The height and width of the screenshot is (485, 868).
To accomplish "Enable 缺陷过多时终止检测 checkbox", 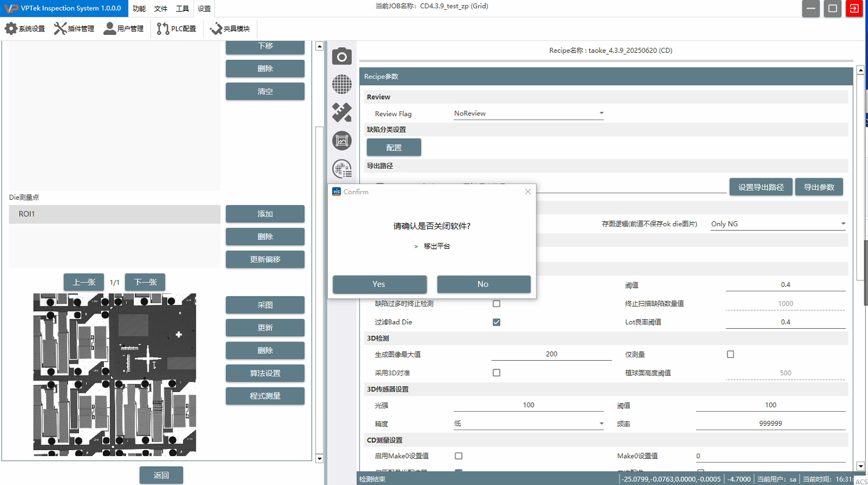I will (496, 304).
